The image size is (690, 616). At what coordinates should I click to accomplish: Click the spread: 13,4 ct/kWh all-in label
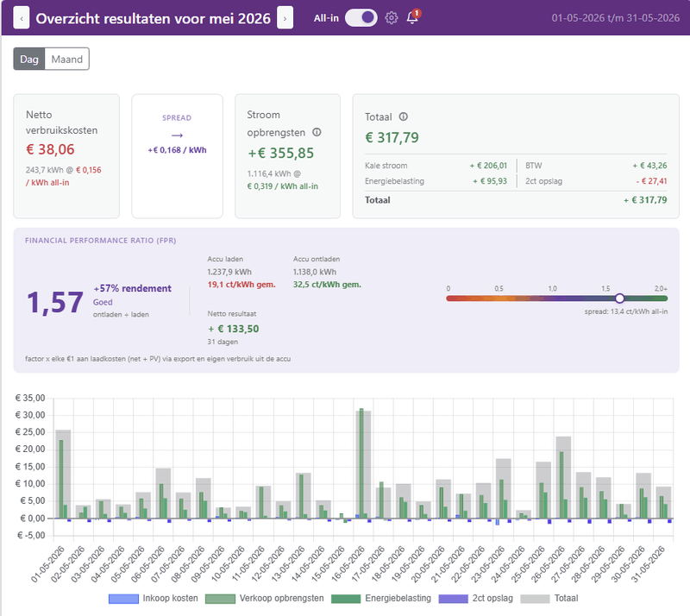(x=626, y=311)
